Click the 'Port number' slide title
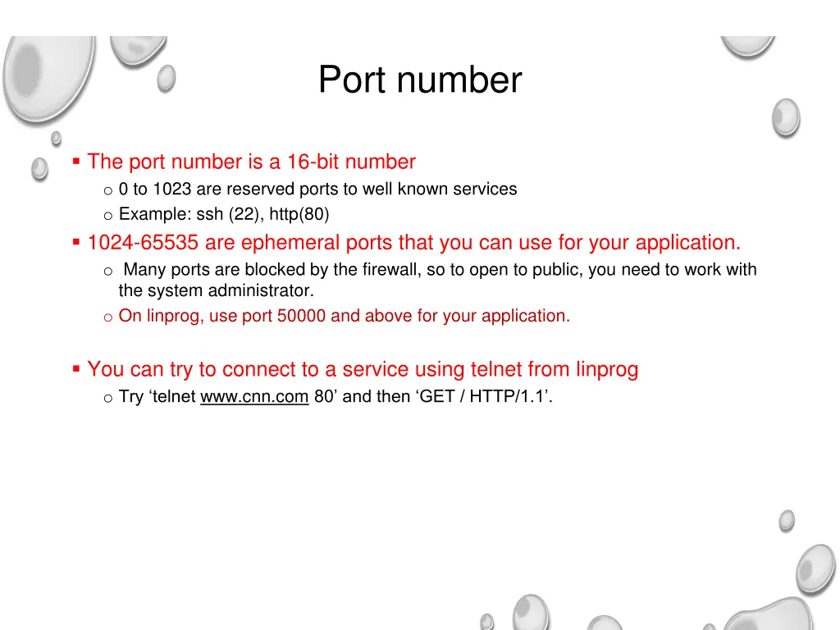This screenshot has height=630, width=840. (x=420, y=80)
